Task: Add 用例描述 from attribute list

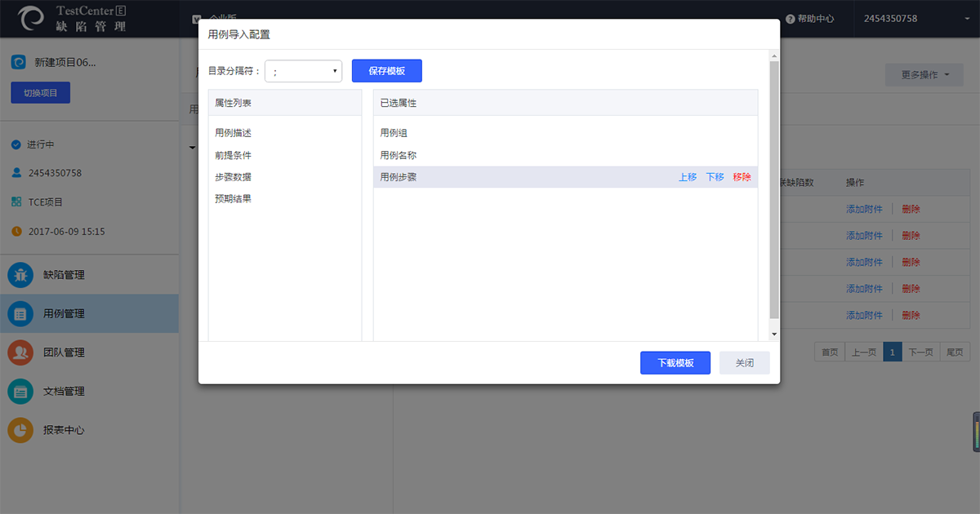Action: (234, 133)
